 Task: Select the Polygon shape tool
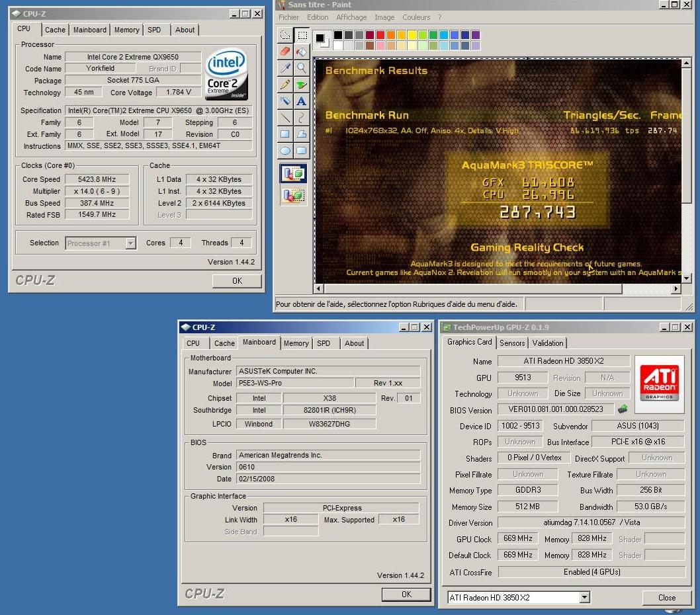coord(302,134)
